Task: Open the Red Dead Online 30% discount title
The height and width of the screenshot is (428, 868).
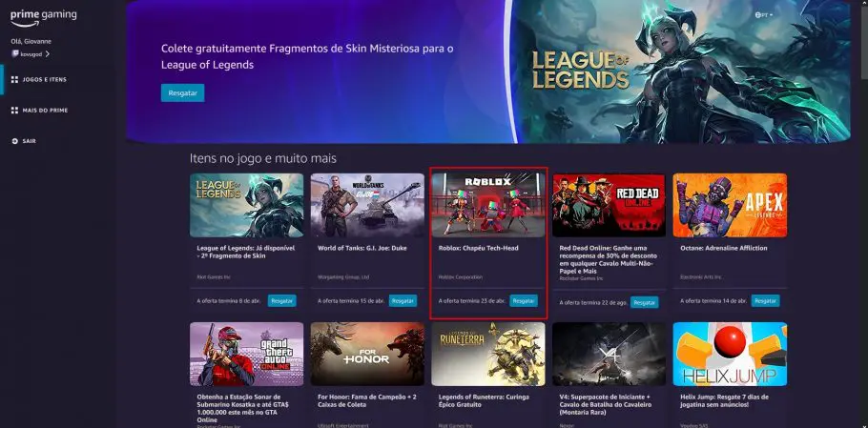Action: [x=609, y=260]
